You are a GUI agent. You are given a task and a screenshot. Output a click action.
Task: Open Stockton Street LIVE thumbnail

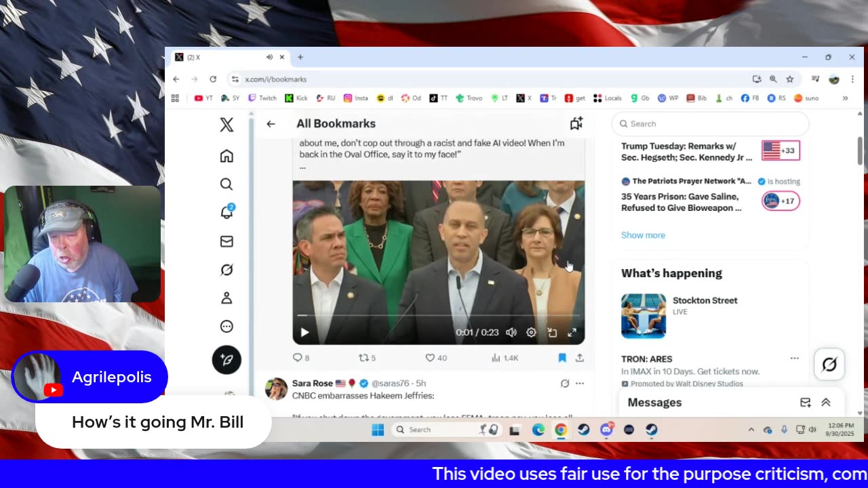tap(644, 316)
